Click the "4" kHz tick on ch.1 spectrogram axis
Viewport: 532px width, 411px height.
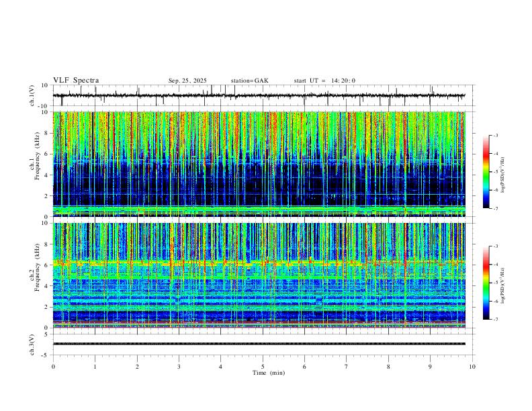click(46, 175)
